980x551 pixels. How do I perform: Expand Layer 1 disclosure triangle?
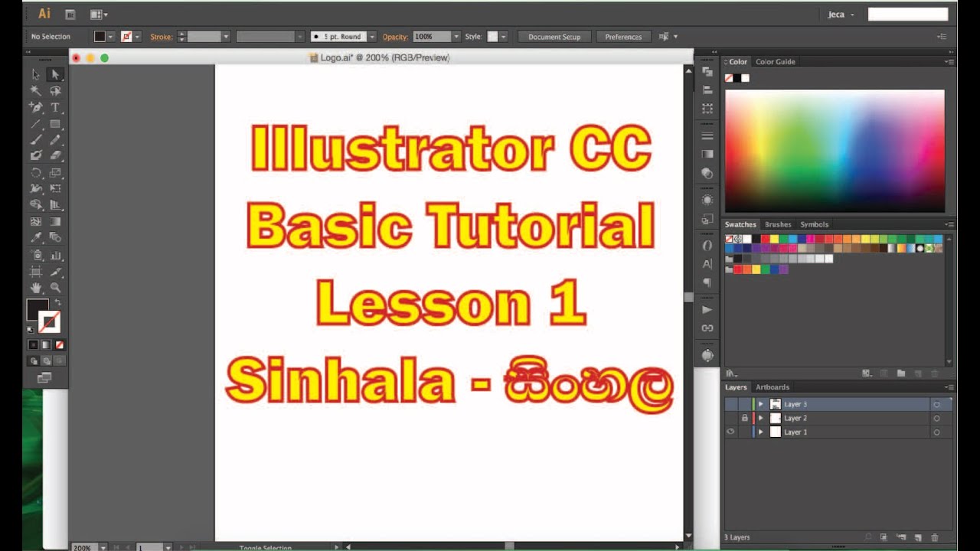pos(760,432)
